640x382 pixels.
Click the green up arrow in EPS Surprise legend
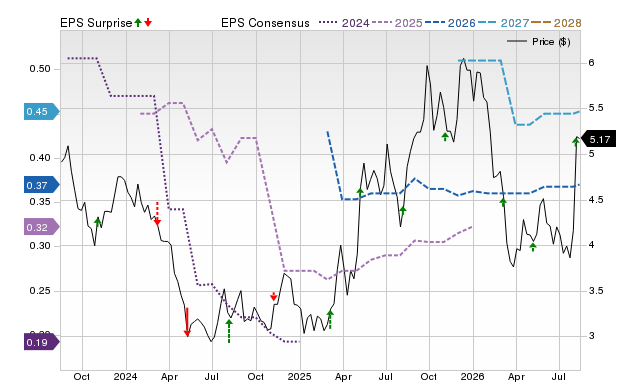click(138, 23)
